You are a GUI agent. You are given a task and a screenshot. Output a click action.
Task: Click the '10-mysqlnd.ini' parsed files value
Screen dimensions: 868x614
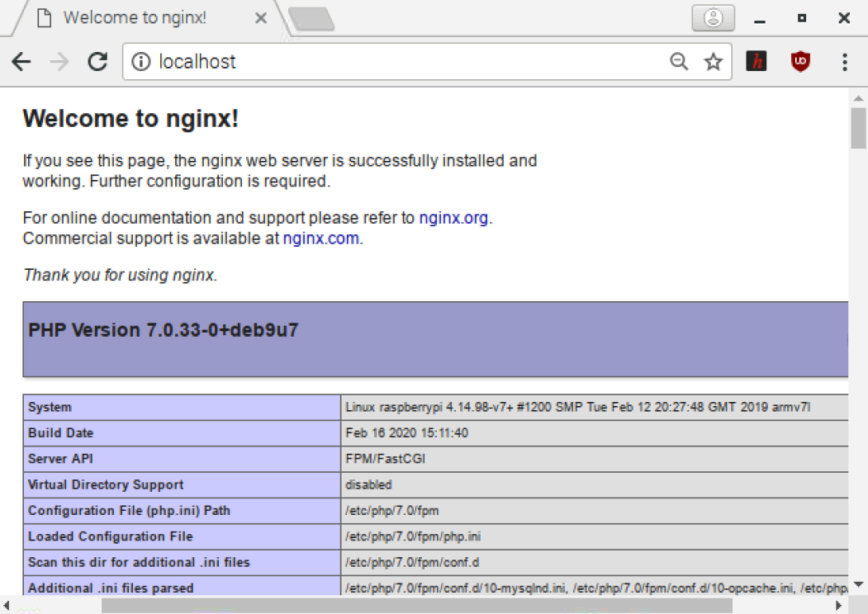tap(596, 588)
